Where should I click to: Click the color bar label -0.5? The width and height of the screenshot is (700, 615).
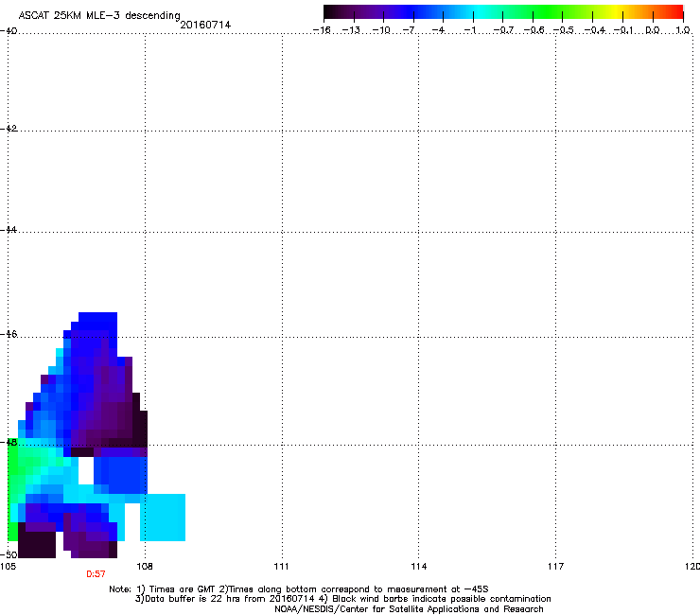click(x=564, y=30)
